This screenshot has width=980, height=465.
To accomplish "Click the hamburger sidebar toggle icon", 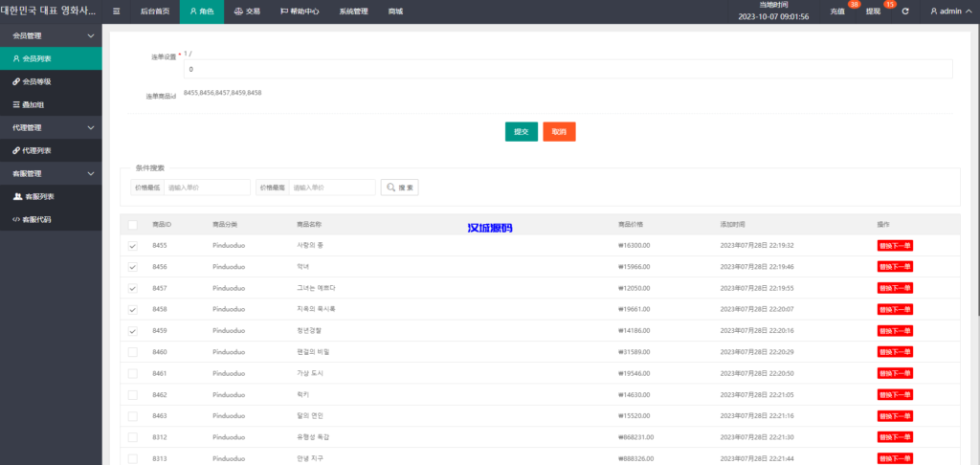I will click(117, 11).
